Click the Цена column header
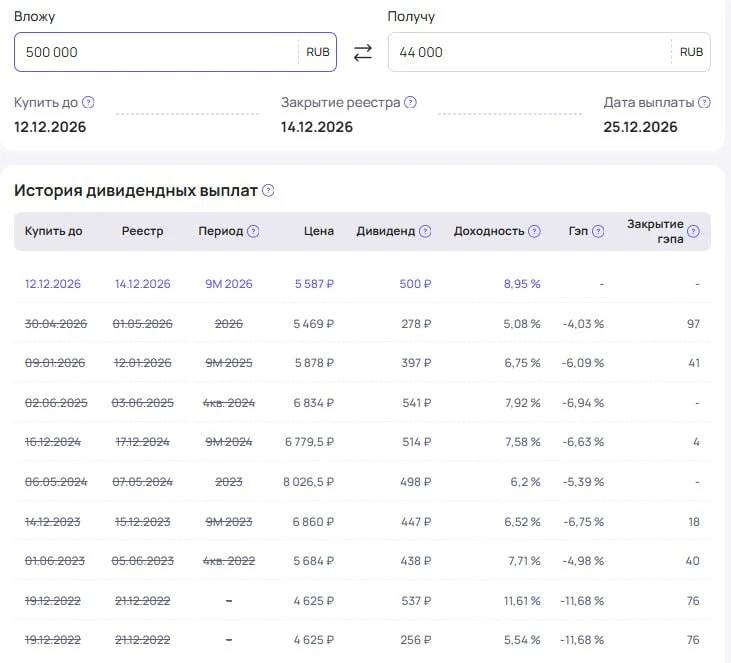Viewport: 731px width, 663px height. pyautogui.click(x=319, y=231)
